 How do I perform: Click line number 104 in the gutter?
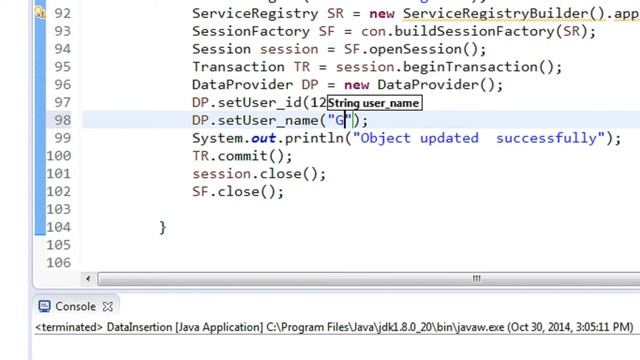[59, 227]
